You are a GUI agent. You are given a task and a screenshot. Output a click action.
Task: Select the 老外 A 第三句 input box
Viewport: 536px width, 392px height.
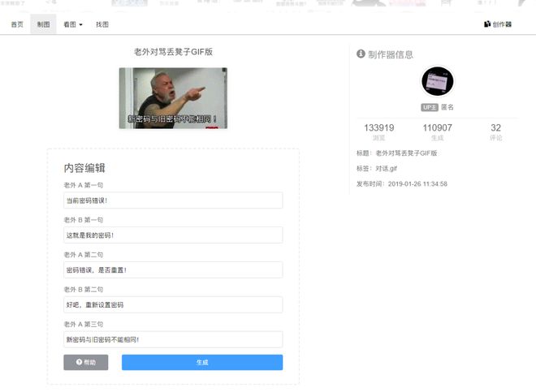pos(173,339)
